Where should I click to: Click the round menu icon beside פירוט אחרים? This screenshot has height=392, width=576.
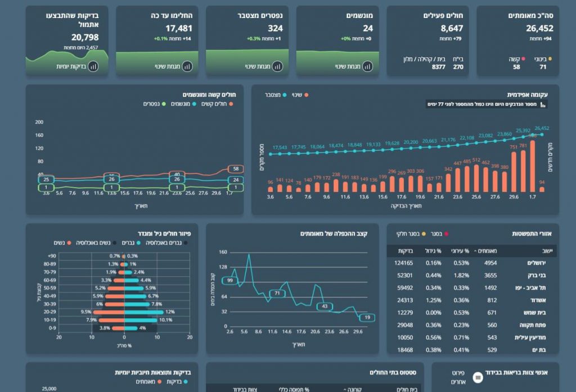point(478,377)
